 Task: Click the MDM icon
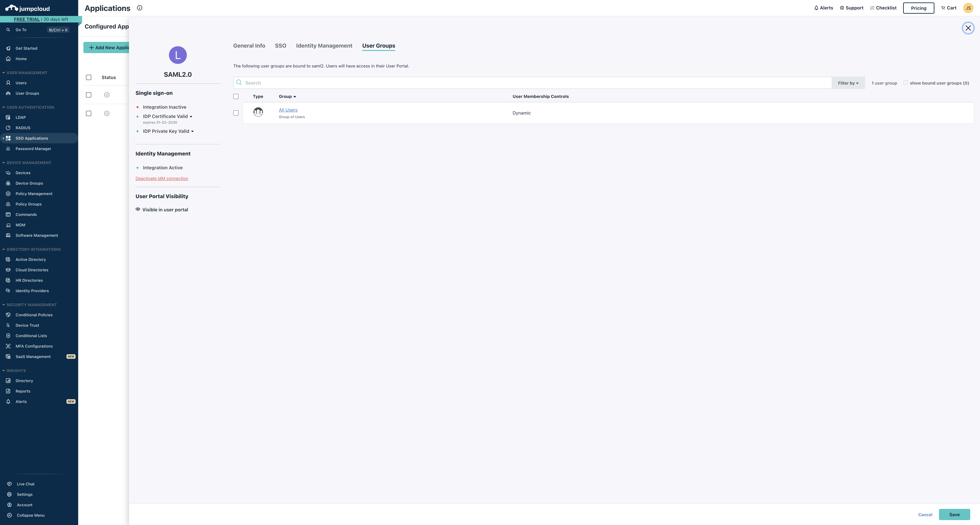pyautogui.click(x=8, y=225)
